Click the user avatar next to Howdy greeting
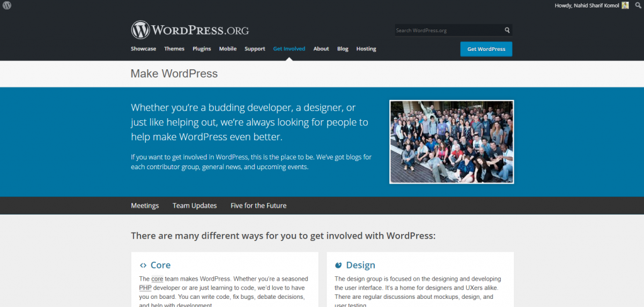Viewport: 644px width, 307px height. 625,5
